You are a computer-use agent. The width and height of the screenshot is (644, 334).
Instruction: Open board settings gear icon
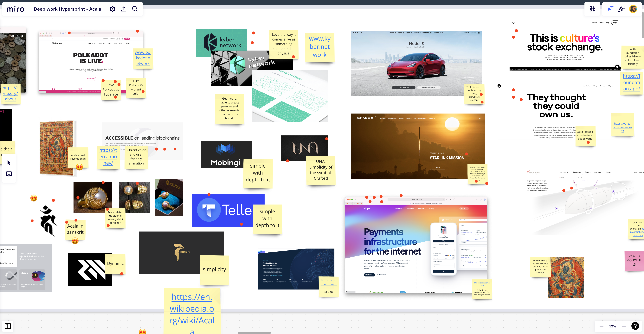pyautogui.click(x=113, y=9)
